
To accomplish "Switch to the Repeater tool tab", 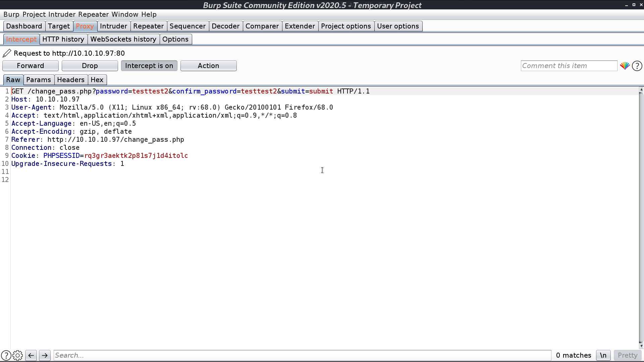I will coord(148,26).
